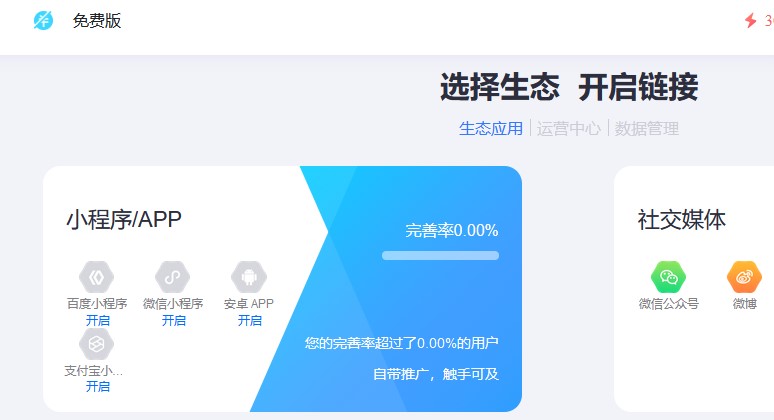Select the 微信小程序 hexagon icon

[x=173, y=277]
